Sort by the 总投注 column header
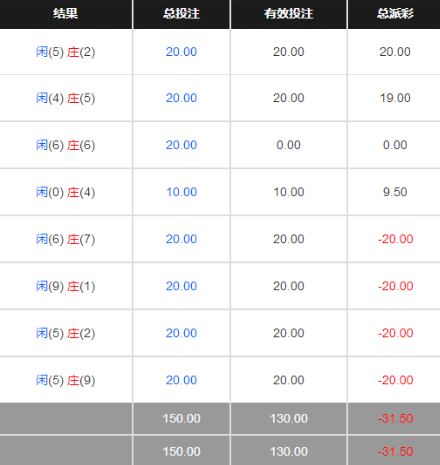The height and width of the screenshot is (465, 440). (181, 14)
